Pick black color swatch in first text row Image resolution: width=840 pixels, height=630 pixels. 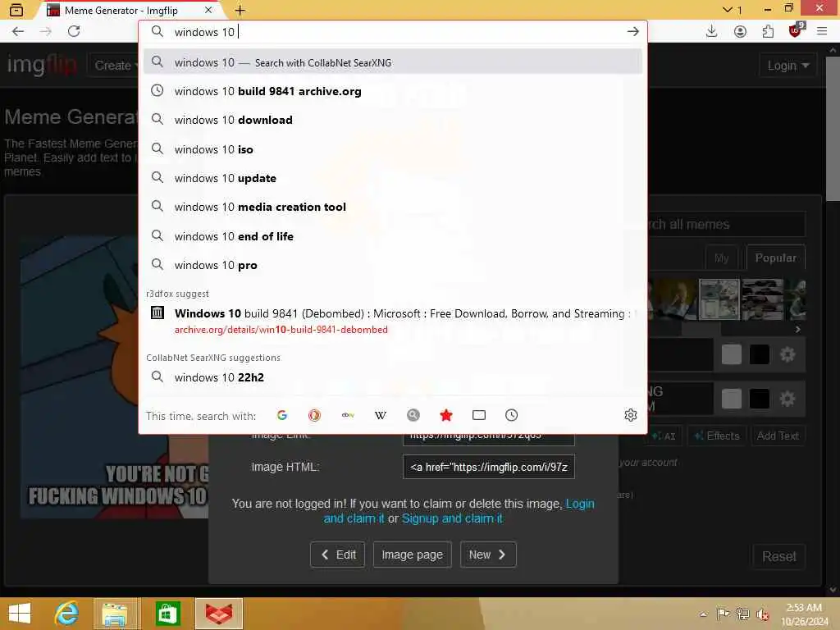tap(759, 354)
